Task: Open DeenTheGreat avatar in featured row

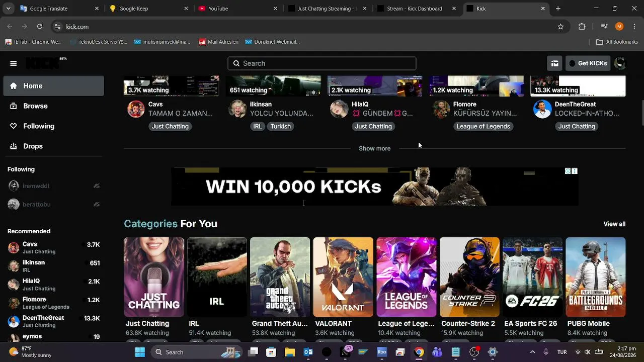Action: (542, 109)
